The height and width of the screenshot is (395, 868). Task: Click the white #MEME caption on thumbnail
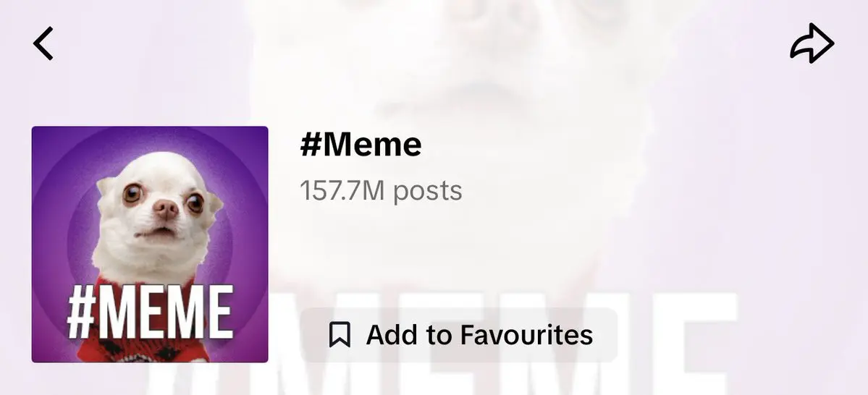(150, 312)
